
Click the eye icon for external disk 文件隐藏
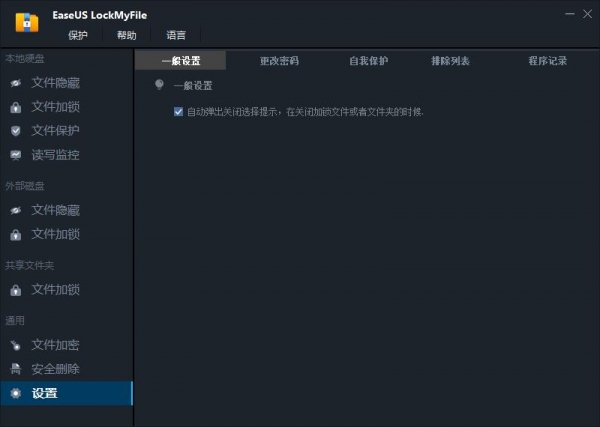pyautogui.click(x=16, y=210)
